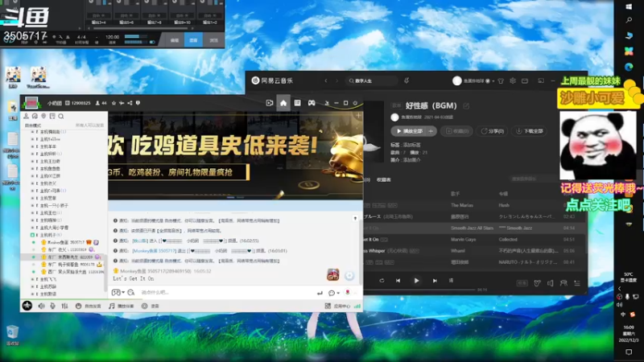Image resolution: width=644 pixels, height=362 pixels.
Task: Open the user icon above channel list
Action: point(27,117)
